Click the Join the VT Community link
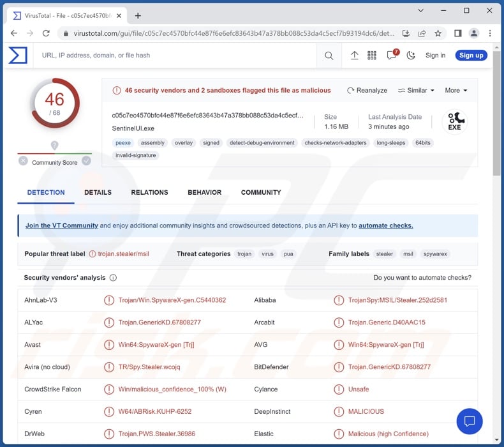The width and height of the screenshot is (504, 447). (x=62, y=225)
